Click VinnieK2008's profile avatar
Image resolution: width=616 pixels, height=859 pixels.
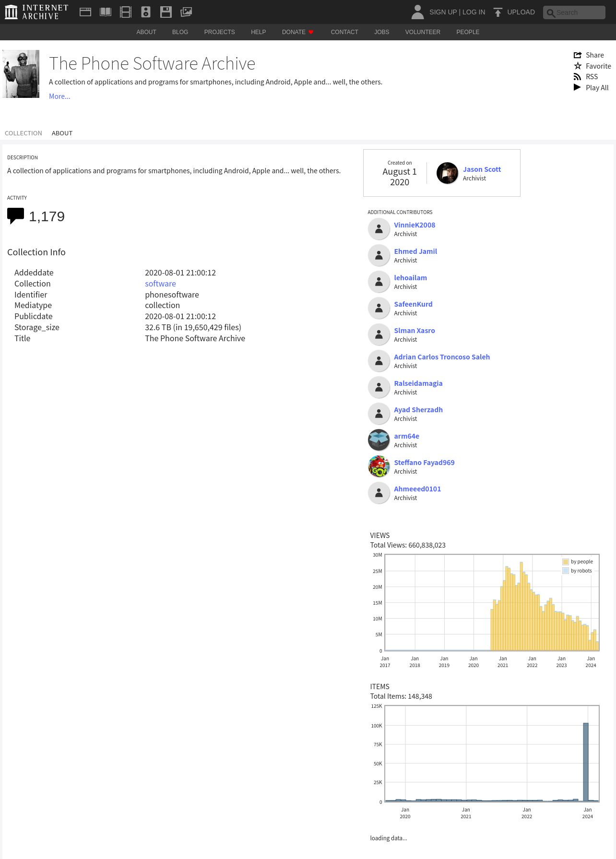[379, 229]
